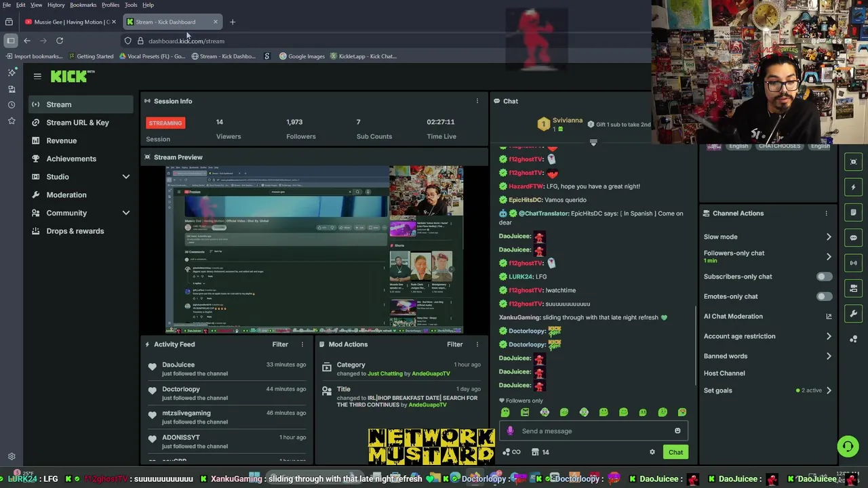Click the browser address bar URL
Screen dimensions: 868x488
click(x=186, y=41)
